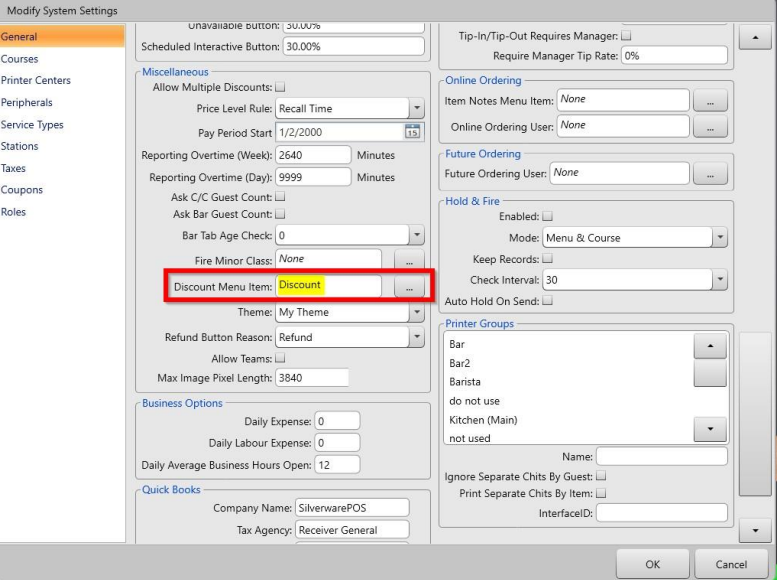Open Taxes settings
Screen dimensions: 779x580
pyautogui.click(x=13, y=168)
